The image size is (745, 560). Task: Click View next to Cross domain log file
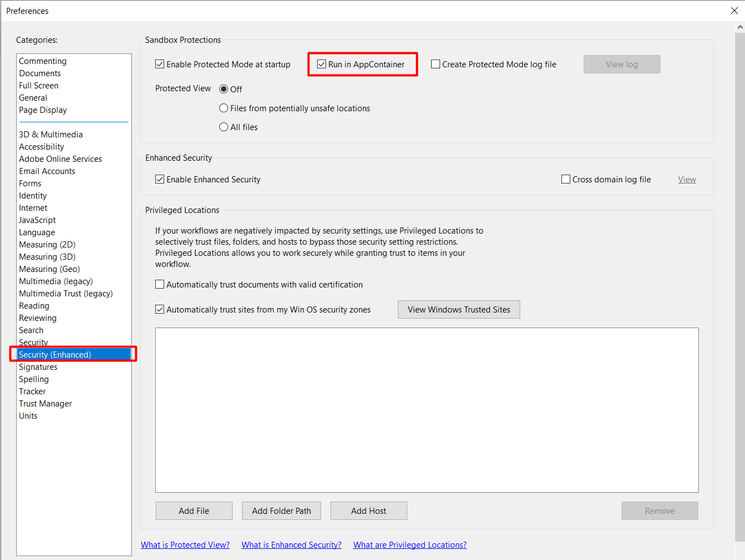point(687,179)
